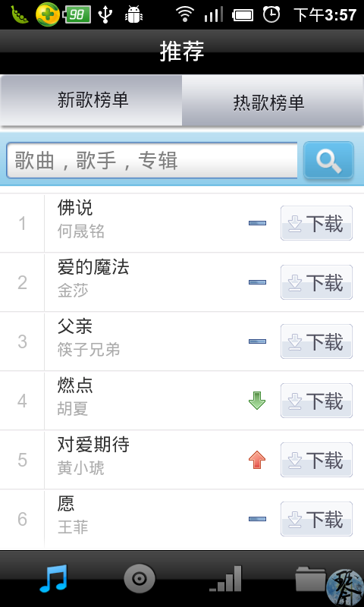The height and width of the screenshot is (607, 364).
Task: Download the song 愿 by 王菲
Action: pos(316,519)
